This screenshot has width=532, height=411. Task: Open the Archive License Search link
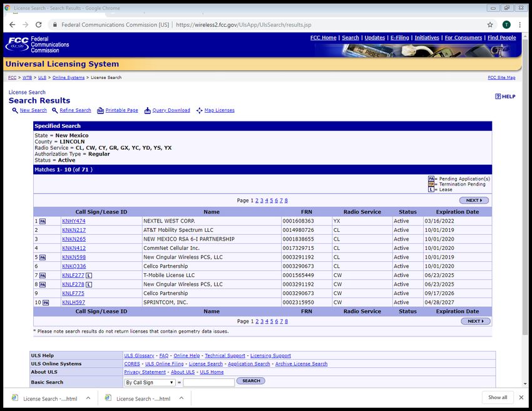[301, 364]
